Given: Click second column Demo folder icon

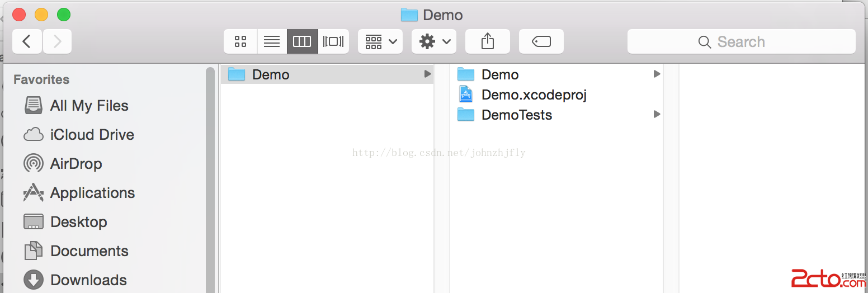Looking at the screenshot, I should pyautogui.click(x=466, y=74).
